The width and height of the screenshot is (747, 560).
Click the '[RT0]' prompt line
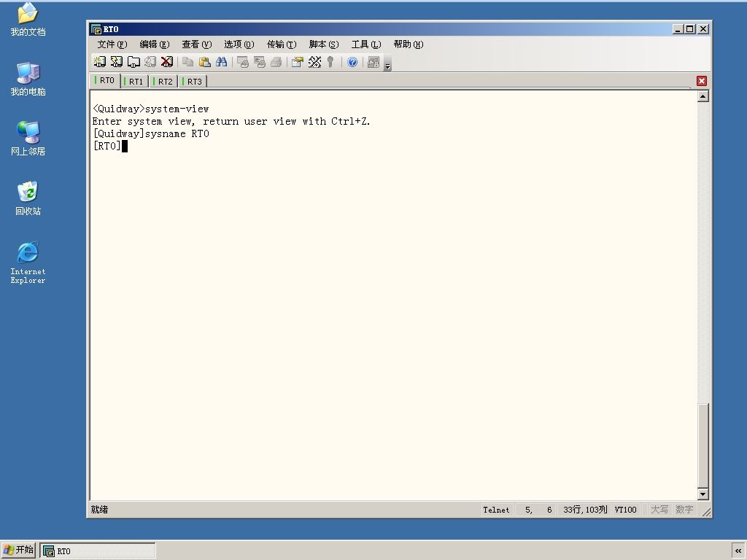[107, 146]
